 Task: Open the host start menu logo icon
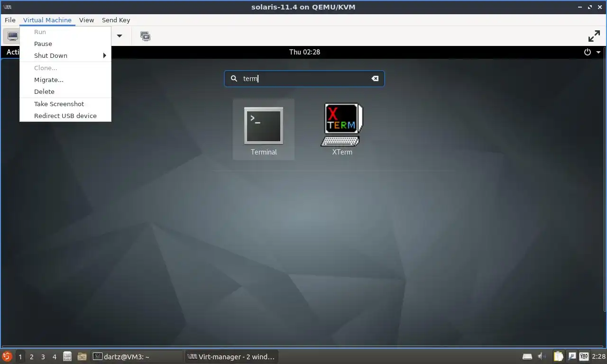7,356
